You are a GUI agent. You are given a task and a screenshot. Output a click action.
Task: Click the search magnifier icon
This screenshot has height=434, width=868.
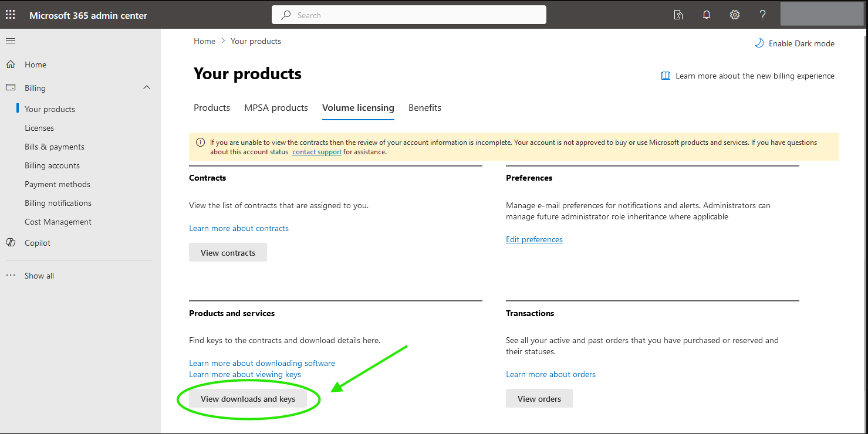pos(285,14)
